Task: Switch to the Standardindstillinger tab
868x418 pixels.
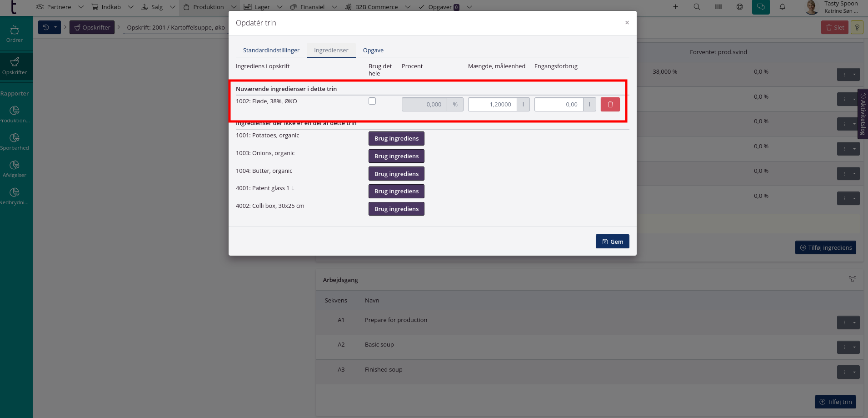Action: point(271,50)
